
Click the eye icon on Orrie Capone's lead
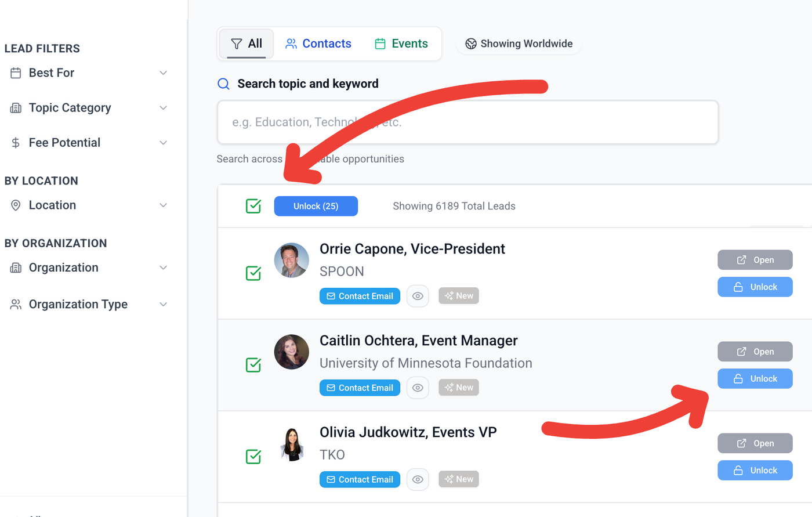click(x=418, y=296)
